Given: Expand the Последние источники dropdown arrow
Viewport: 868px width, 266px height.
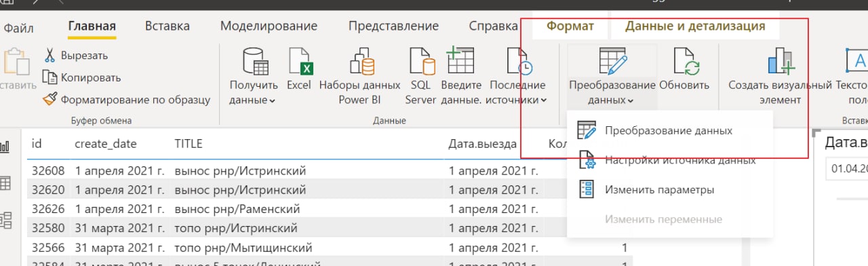Looking at the screenshot, I should pyautogui.click(x=544, y=101).
